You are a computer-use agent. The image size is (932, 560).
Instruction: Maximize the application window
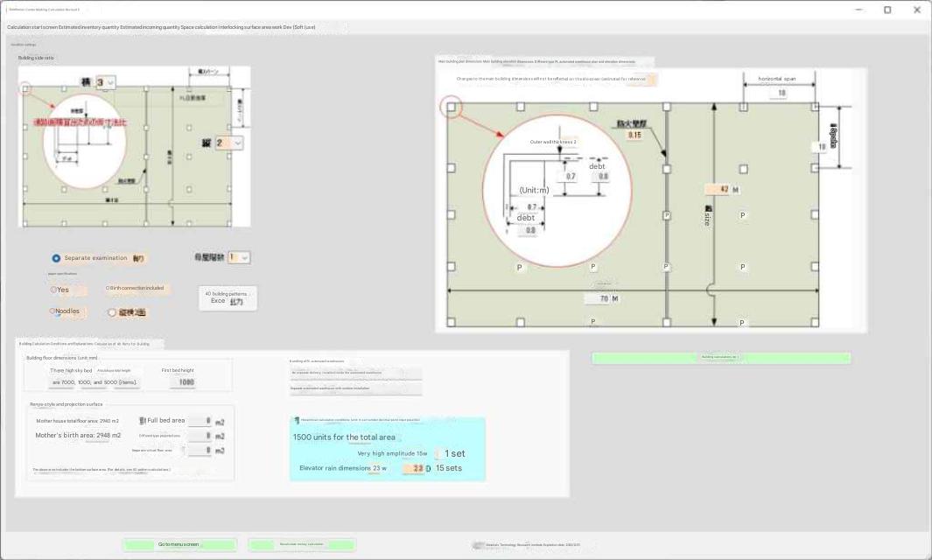pyautogui.click(x=887, y=10)
